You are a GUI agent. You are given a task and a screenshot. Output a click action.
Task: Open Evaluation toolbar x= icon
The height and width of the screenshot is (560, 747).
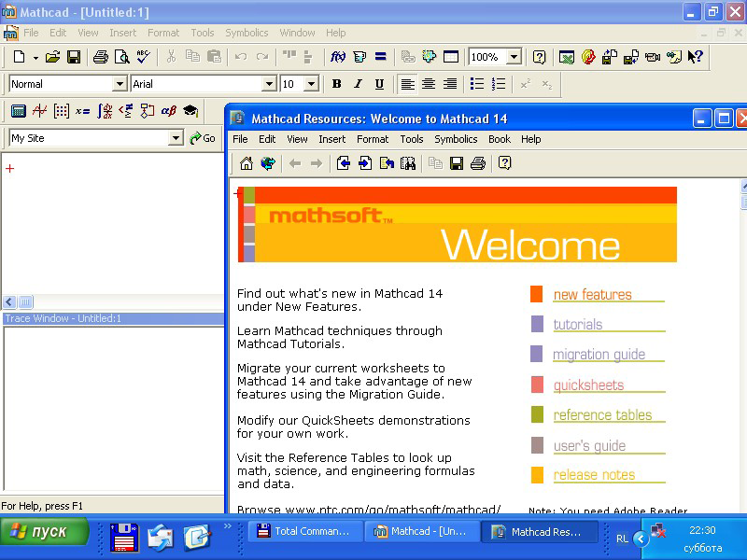pyautogui.click(x=82, y=111)
